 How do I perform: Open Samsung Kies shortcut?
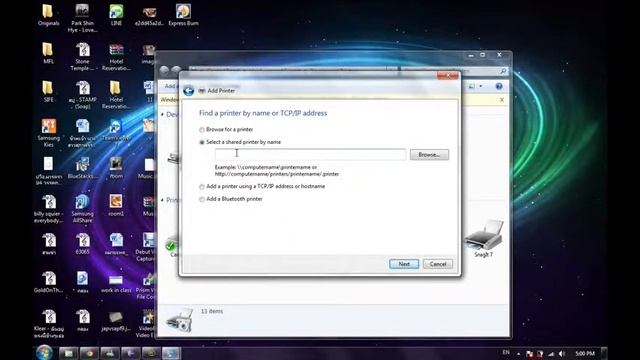[48, 133]
